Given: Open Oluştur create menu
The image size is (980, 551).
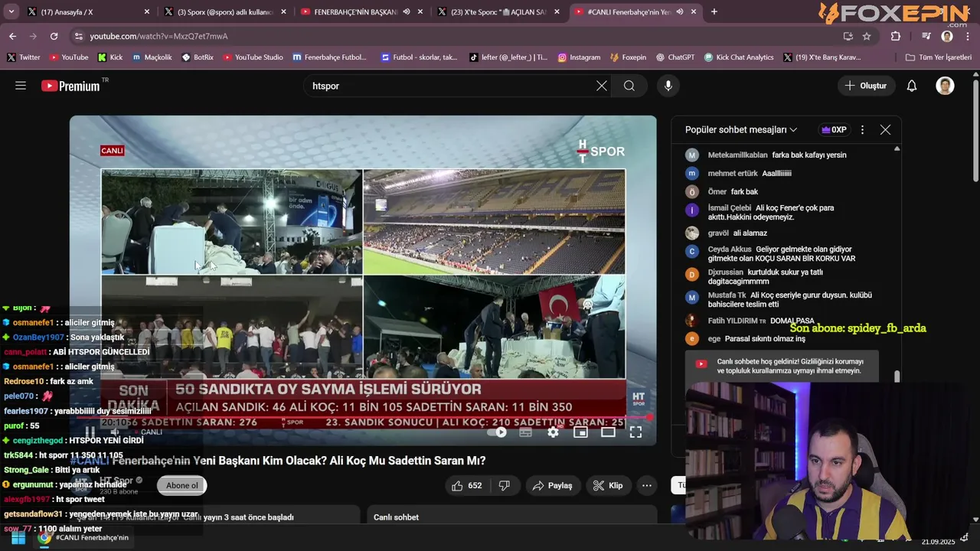Looking at the screenshot, I should pos(866,86).
